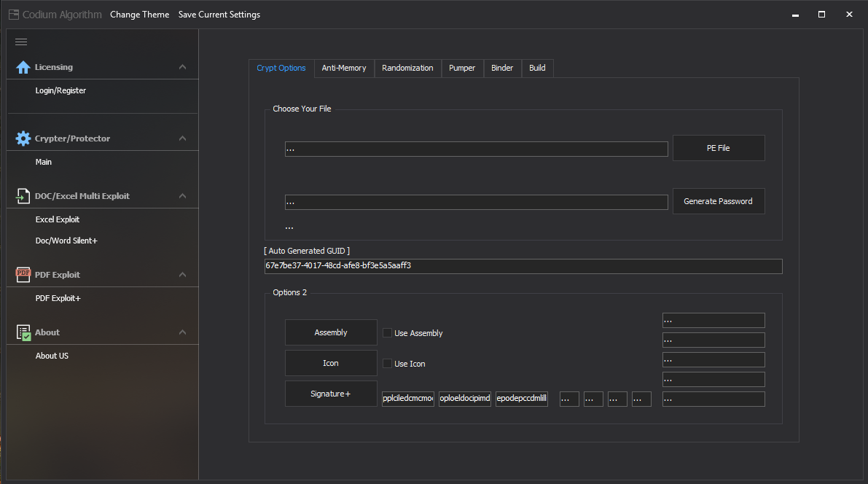Select Main under Crypter/Protector
Image resolution: width=868 pixels, height=484 pixels.
pos(44,162)
